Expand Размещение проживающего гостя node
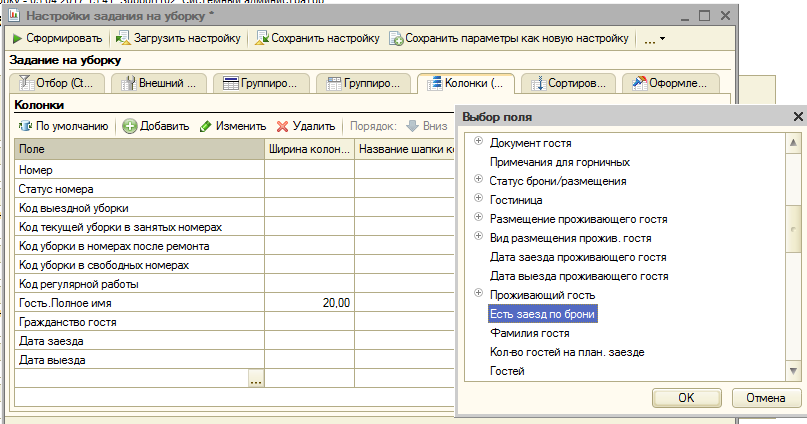This screenshot has width=807, height=424. [x=478, y=217]
